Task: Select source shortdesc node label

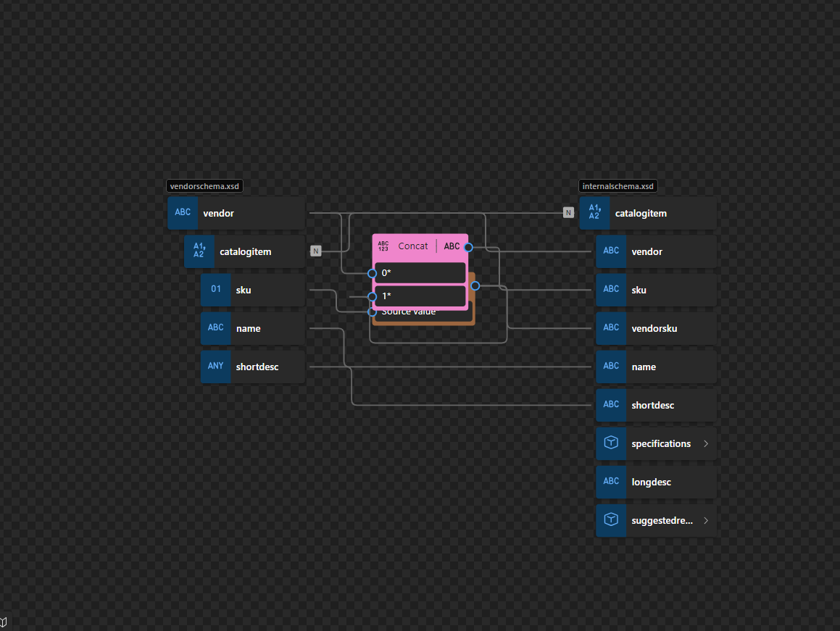Action: tap(257, 367)
